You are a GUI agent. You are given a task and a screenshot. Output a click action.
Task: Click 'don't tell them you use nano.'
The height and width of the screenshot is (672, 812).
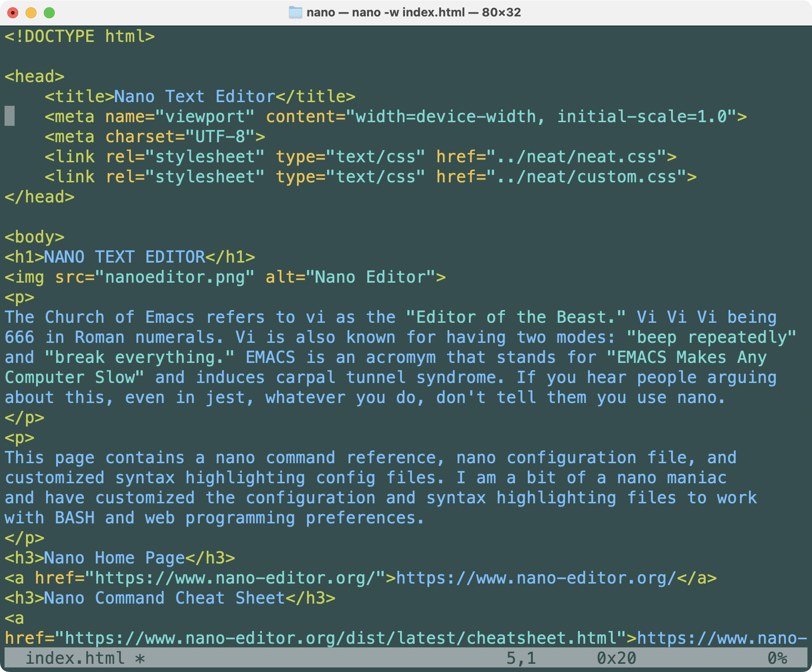point(581,398)
